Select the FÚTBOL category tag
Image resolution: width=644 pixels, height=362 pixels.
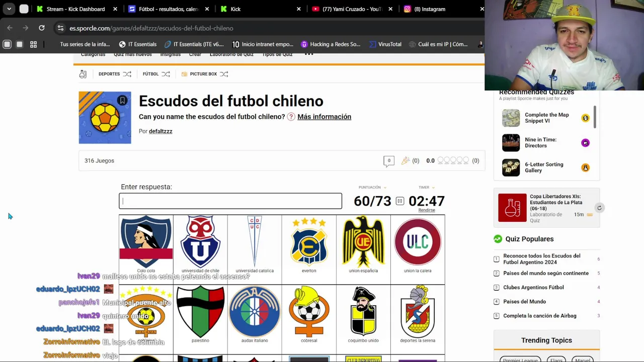point(150,74)
